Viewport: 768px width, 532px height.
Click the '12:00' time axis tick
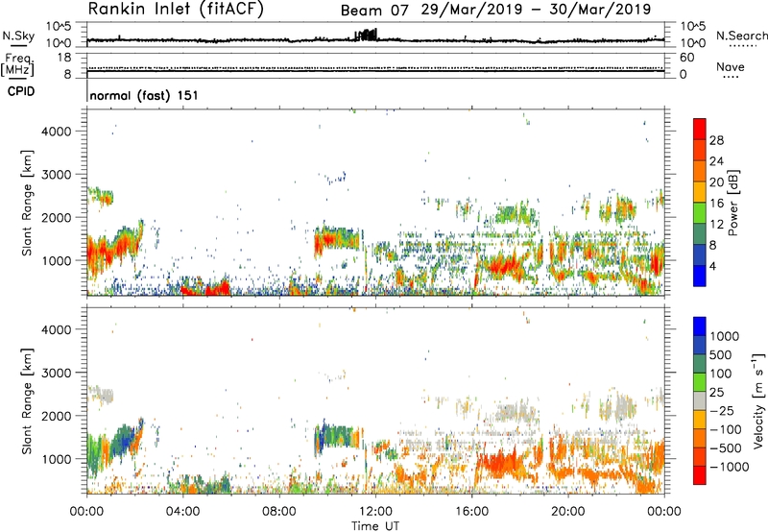[x=375, y=512]
